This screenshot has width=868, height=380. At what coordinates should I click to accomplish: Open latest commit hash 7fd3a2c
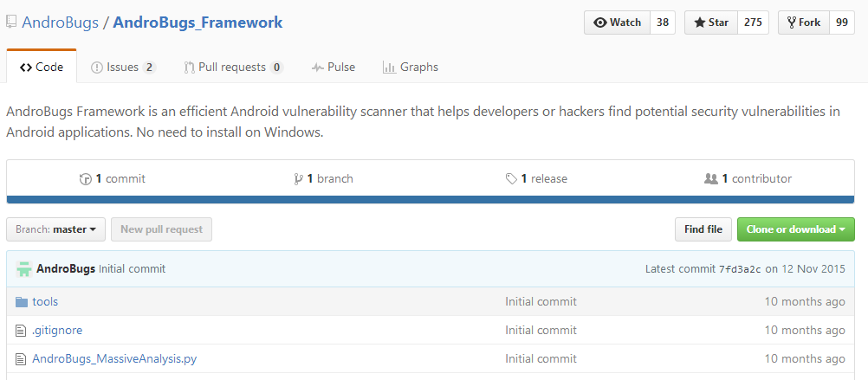tap(740, 269)
